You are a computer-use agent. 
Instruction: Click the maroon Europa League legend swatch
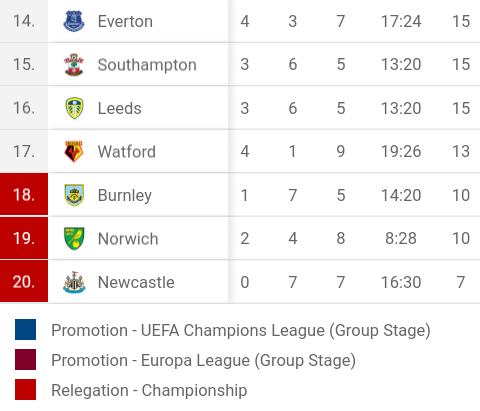click(x=25, y=360)
